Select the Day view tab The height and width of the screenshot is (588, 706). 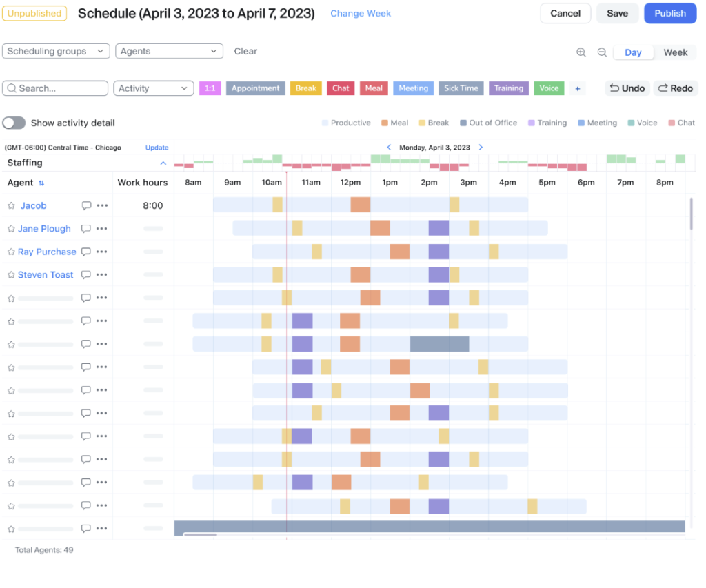click(x=633, y=52)
